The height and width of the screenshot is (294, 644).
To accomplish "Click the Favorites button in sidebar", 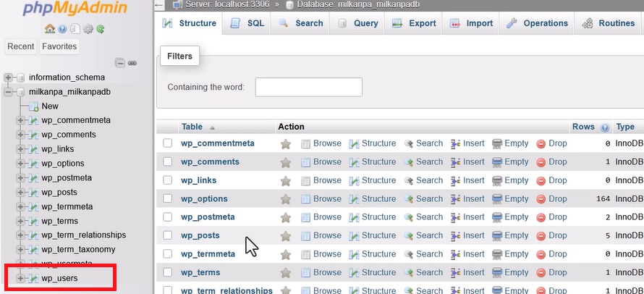I will click(59, 46).
